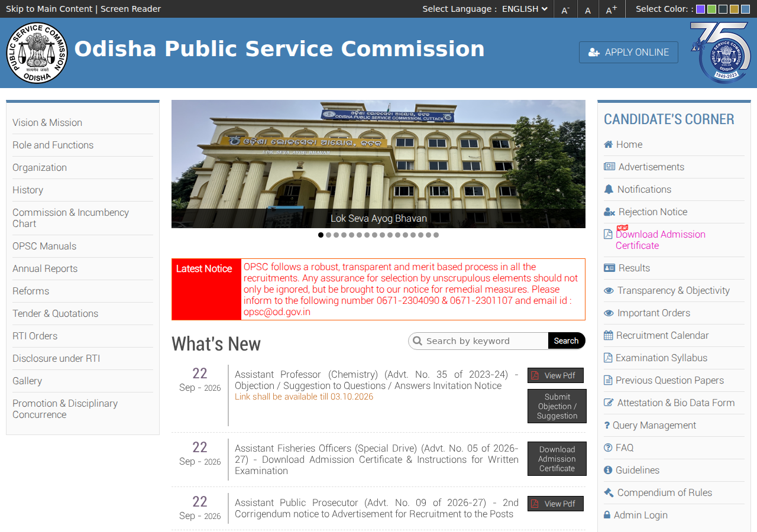Select the last carousel slide dot
The height and width of the screenshot is (532, 757).
tap(436, 235)
